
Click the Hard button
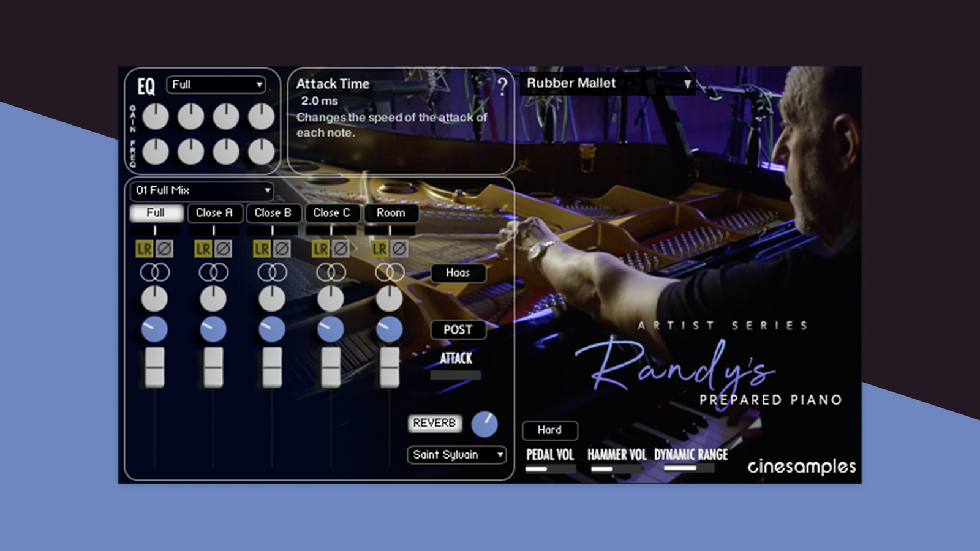pos(549,430)
